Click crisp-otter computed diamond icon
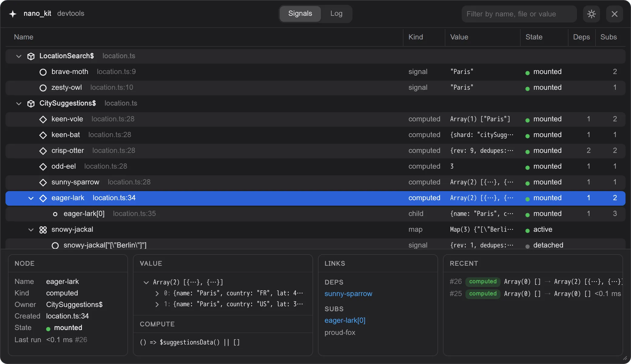 [x=43, y=151]
